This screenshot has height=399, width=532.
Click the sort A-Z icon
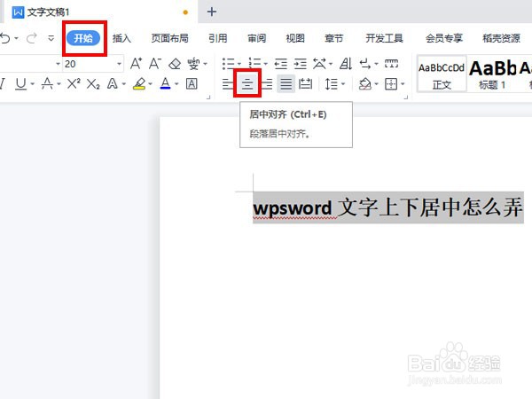[x=346, y=64]
